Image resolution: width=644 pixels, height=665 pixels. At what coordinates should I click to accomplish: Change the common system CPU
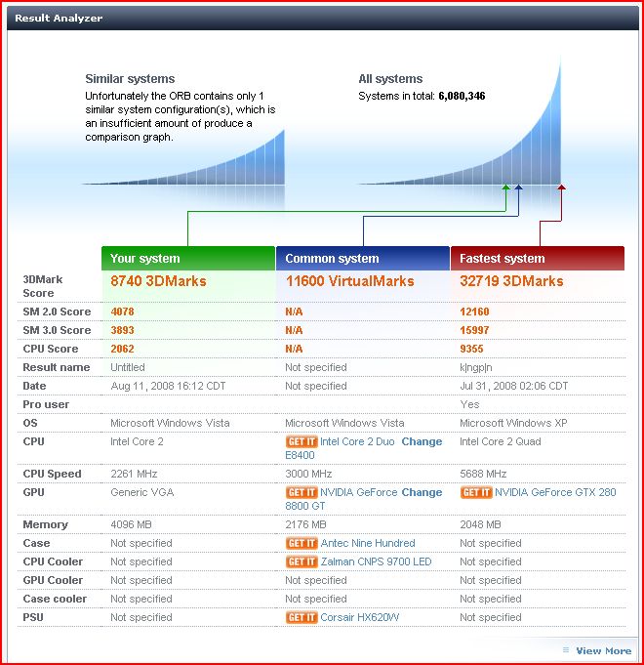tap(422, 441)
